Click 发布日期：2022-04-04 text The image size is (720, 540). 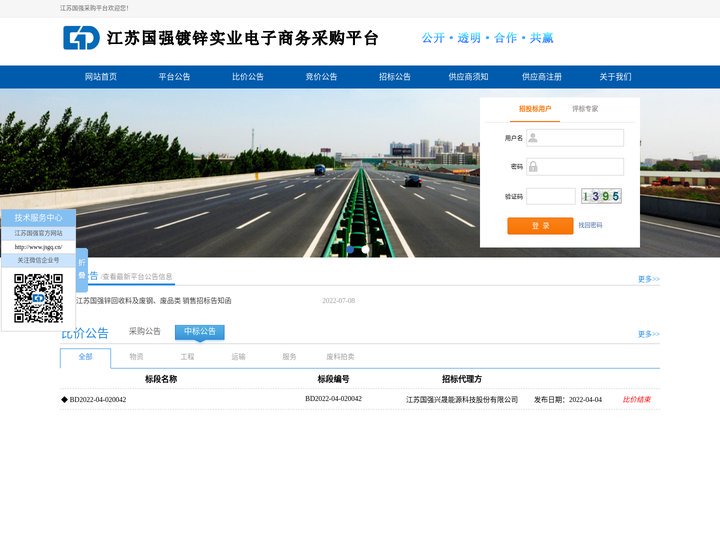[568, 399]
